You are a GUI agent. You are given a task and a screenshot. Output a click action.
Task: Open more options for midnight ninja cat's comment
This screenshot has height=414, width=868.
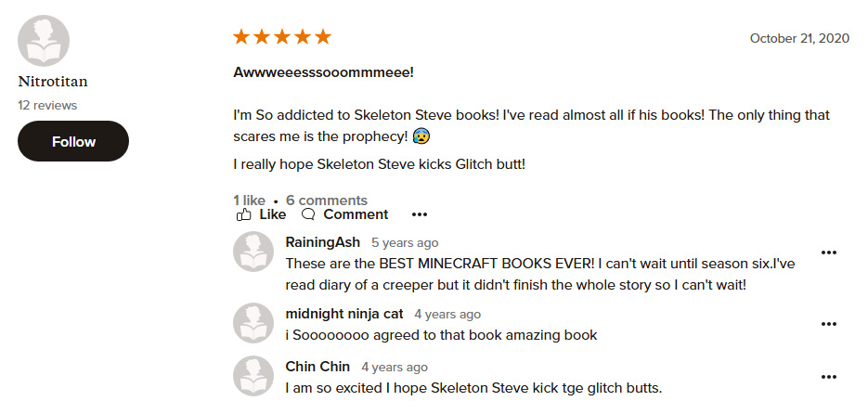[829, 324]
